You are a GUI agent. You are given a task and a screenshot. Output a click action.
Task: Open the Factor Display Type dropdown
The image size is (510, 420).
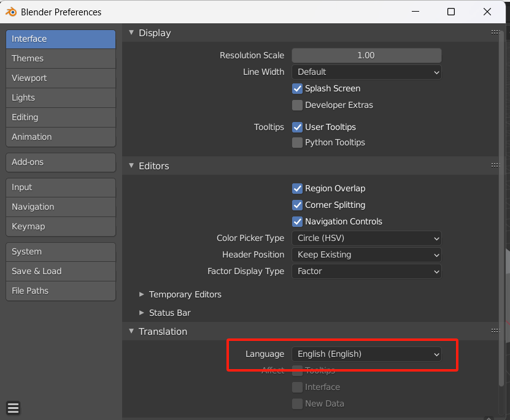click(x=366, y=272)
